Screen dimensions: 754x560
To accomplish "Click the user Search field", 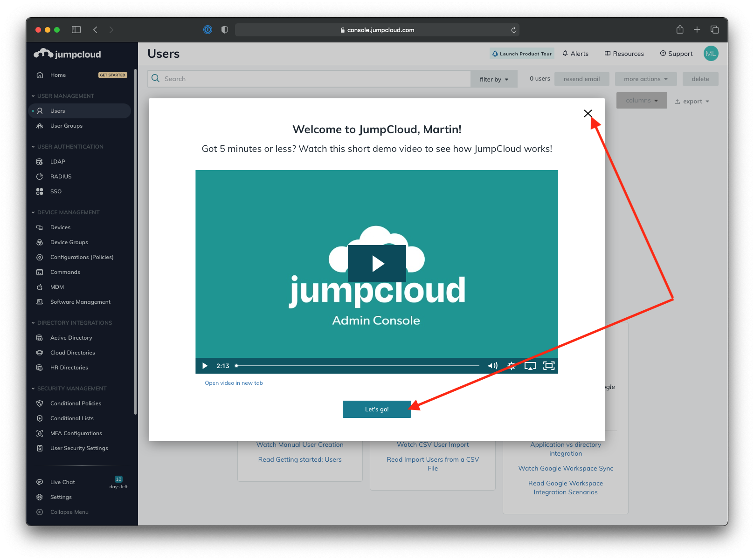I will tap(309, 79).
